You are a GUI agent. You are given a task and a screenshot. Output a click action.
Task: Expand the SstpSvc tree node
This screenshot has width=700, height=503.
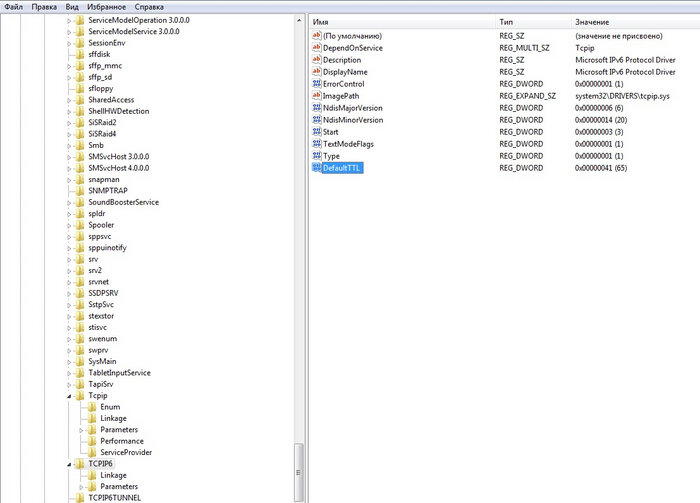pos(69,305)
